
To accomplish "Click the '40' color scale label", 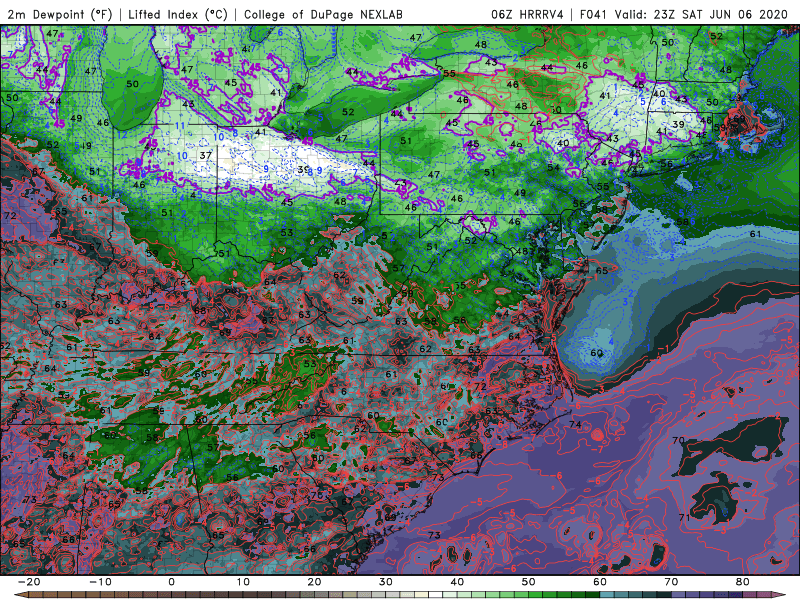I will [x=457, y=582].
